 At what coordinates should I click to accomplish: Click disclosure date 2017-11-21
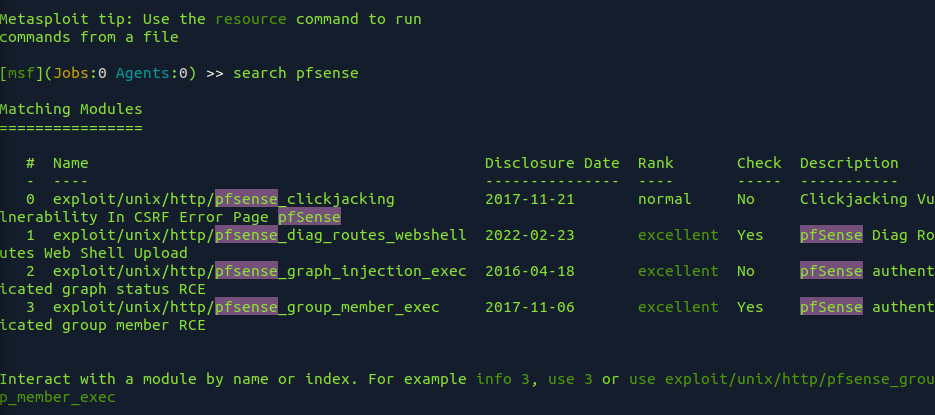tap(530, 199)
